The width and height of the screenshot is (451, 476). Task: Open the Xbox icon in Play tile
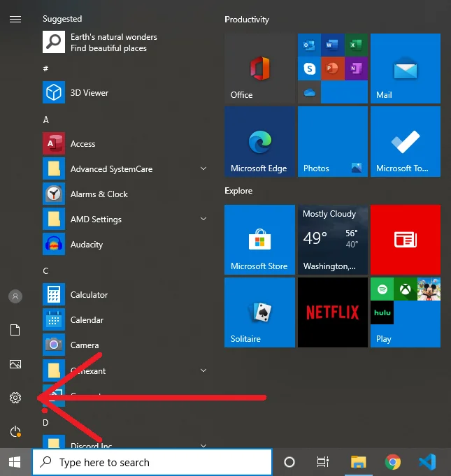406,289
